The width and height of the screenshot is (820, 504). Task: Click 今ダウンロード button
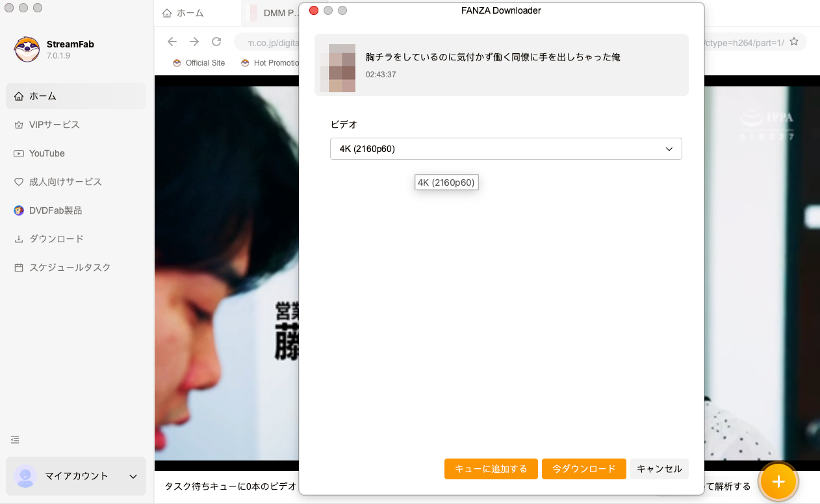pos(584,469)
